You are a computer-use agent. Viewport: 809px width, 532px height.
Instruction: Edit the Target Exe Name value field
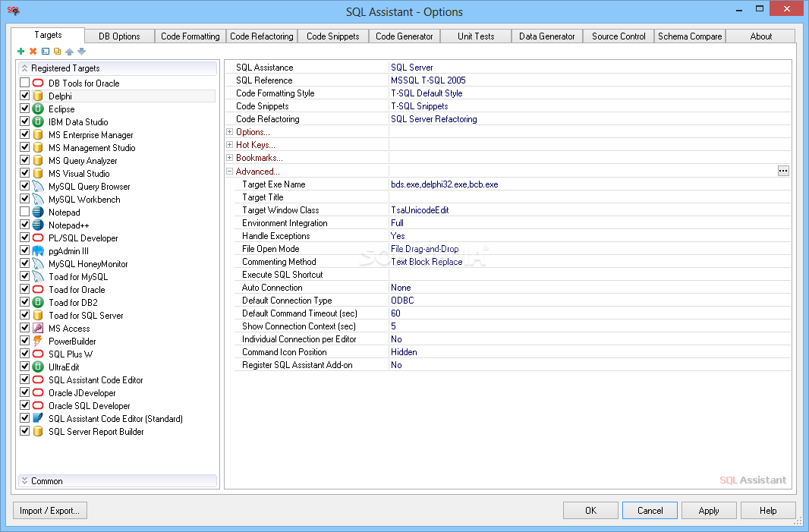pos(590,184)
